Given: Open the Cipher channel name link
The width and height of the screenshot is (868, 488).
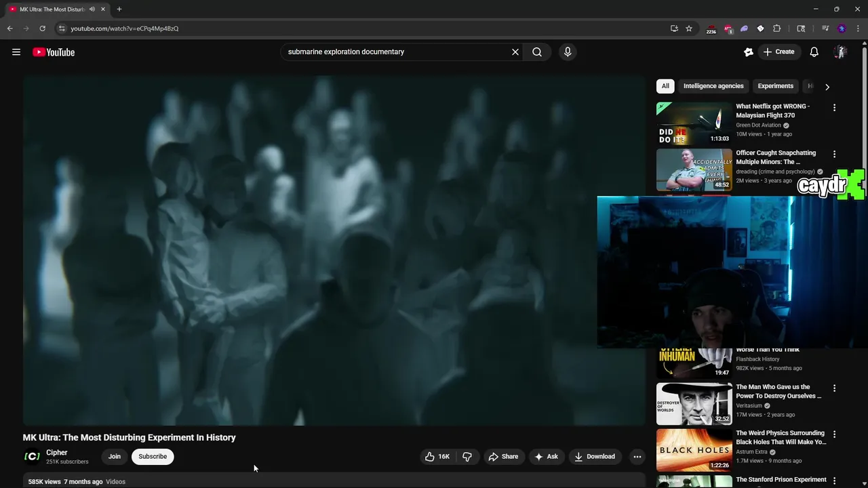Looking at the screenshot, I should [x=57, y=453].
